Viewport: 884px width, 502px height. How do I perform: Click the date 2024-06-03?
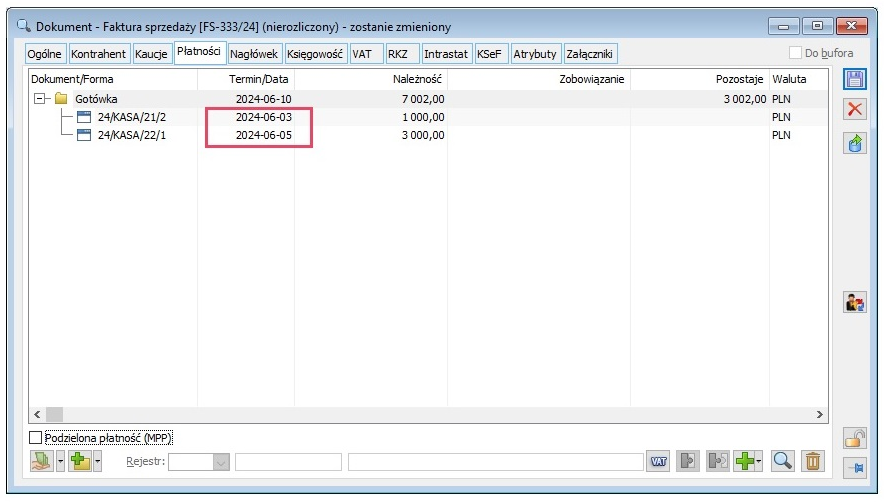point(263,117)
